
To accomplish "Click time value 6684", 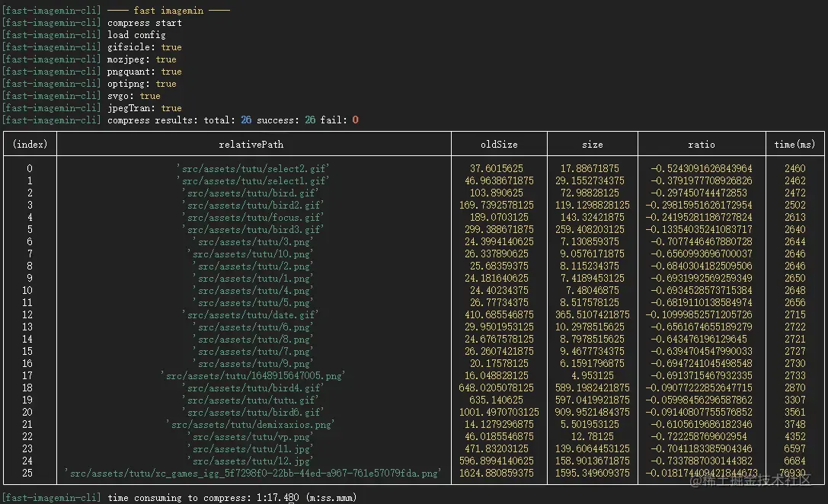I will pyautogui.click(x=794, y=461).
